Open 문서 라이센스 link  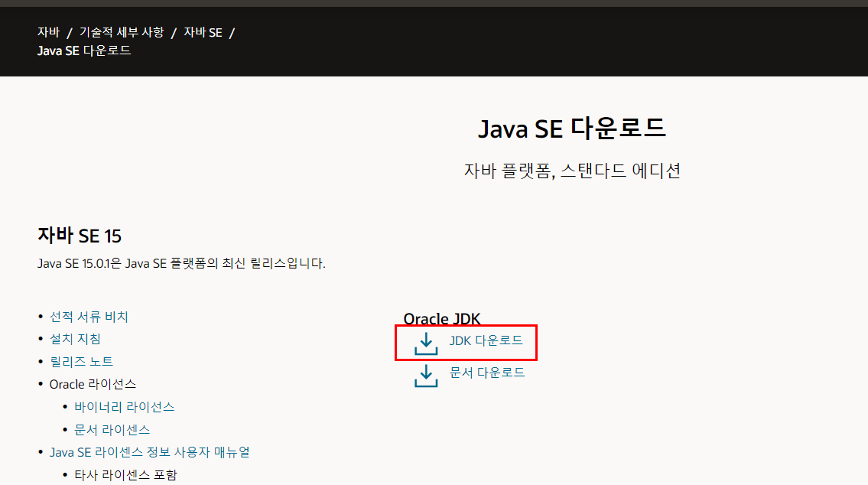pos(112,430)
